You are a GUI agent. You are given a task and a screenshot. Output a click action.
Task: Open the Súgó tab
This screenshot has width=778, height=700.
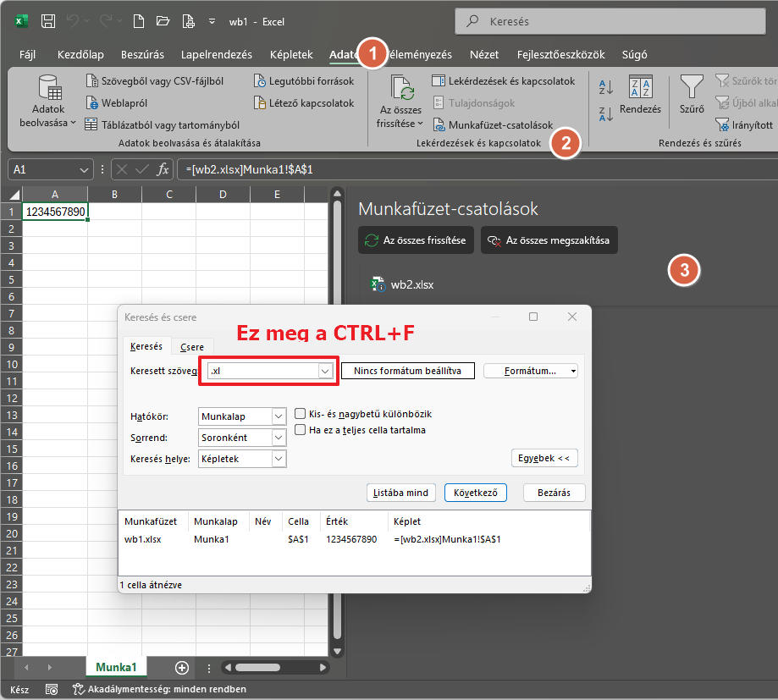click(x=635, y=54)
